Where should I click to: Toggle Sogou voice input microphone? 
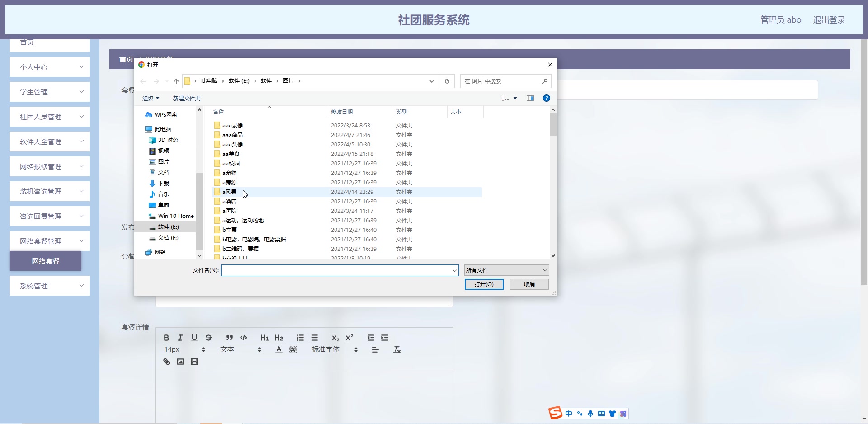pyautogui.click(x=590, y=414)
